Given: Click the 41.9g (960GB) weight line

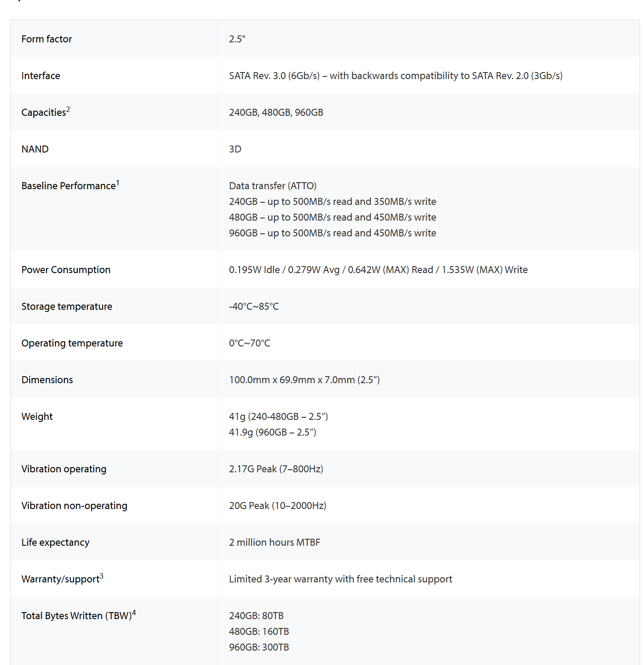Looking at the screenshot, I should point(272,432).
